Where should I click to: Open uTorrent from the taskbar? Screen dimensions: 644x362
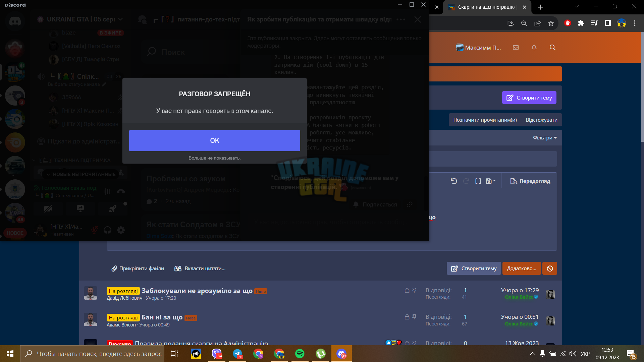[321, 354]
